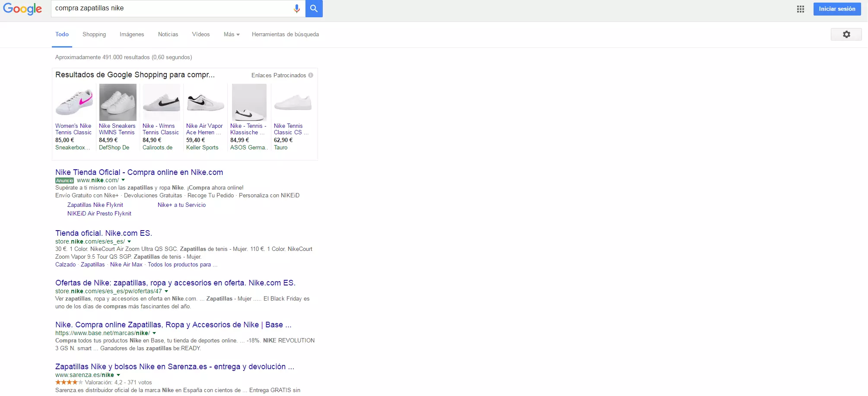Open 'Nike Air Vapor Ace Herren' product link
868x396 pixels.
click(x=204, y=129)
